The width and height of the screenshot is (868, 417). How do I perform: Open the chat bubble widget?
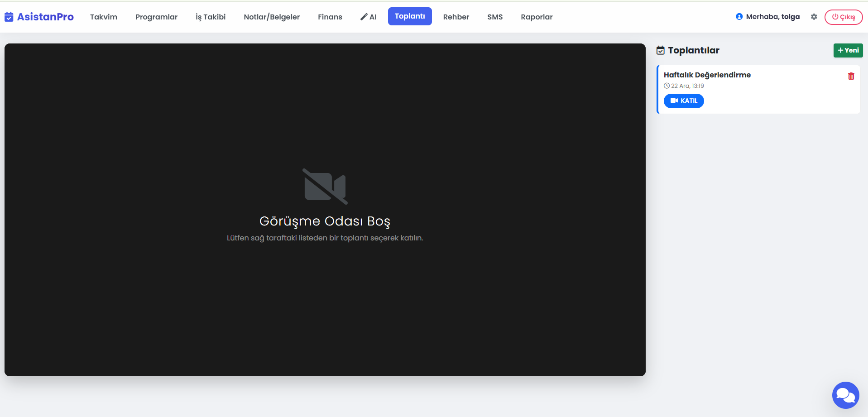tap(845, 395)
